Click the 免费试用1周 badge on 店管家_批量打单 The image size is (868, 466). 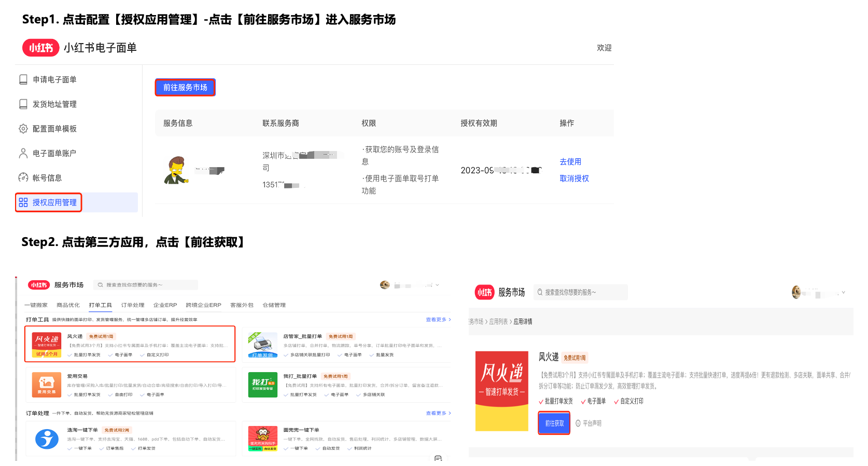(341, 337)
